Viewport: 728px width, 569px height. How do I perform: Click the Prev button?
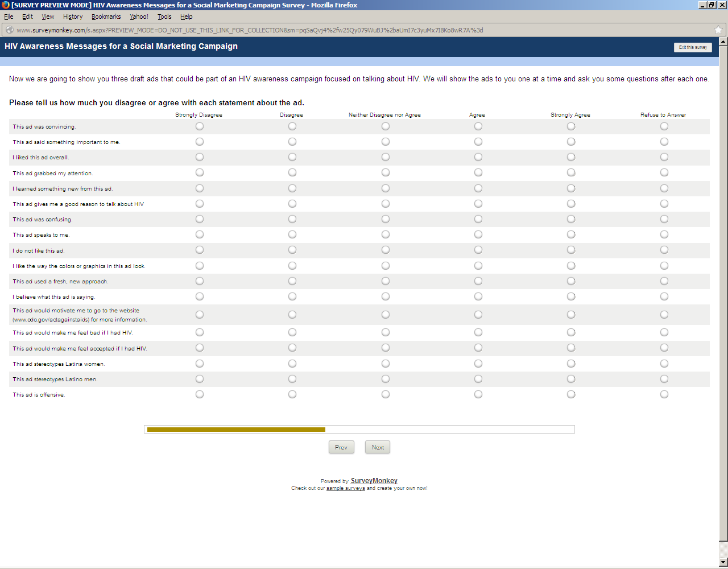[x=341, y=447]
